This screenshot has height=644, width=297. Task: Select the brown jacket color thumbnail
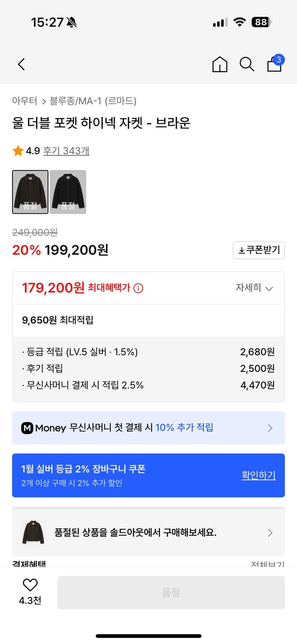[x=30, y=192]
